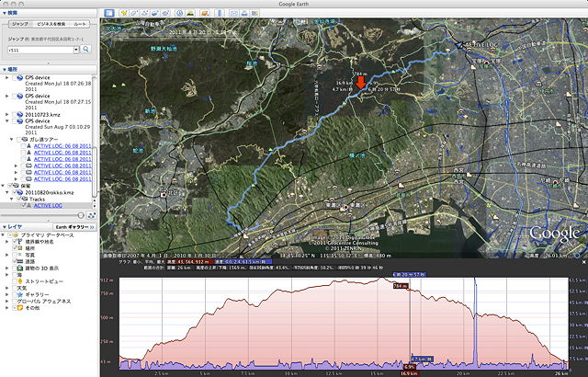Click the Street View pegman layer icon
588x377 pixels.
tap(20, 281)
